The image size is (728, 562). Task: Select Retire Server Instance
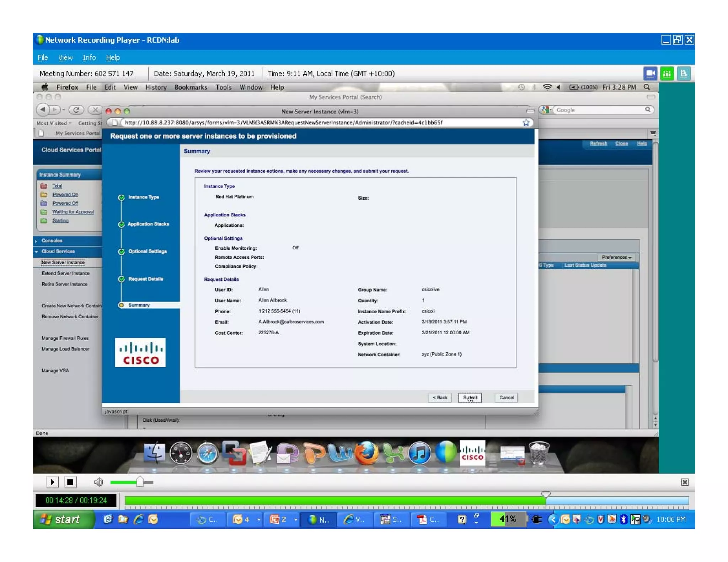(64, 284)
